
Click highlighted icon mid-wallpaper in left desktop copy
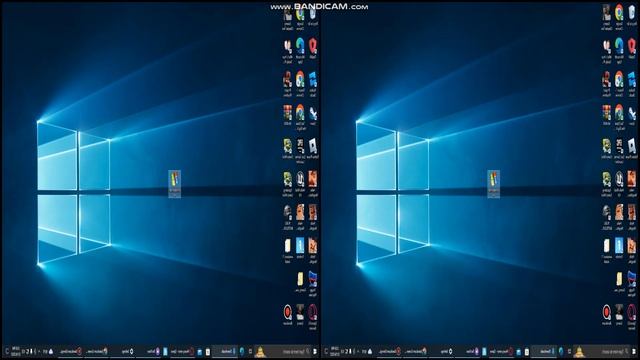[175, 184]
